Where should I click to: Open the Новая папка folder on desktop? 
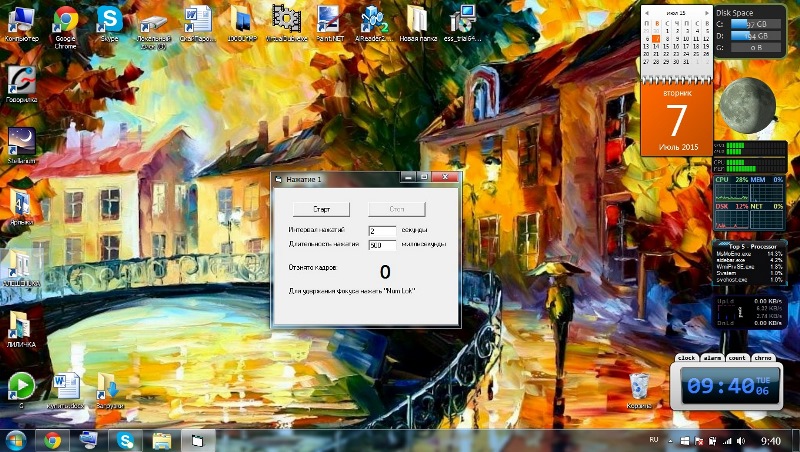(417, 20)
